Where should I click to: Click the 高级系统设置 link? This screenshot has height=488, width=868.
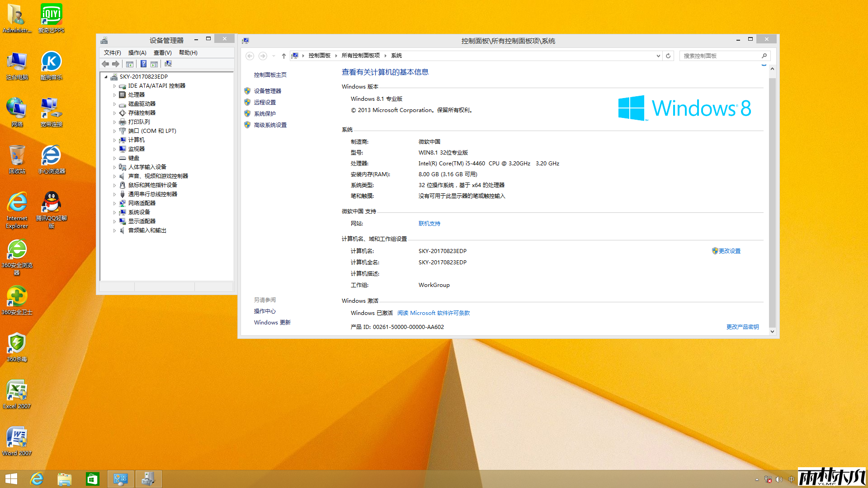click(270, 125)
